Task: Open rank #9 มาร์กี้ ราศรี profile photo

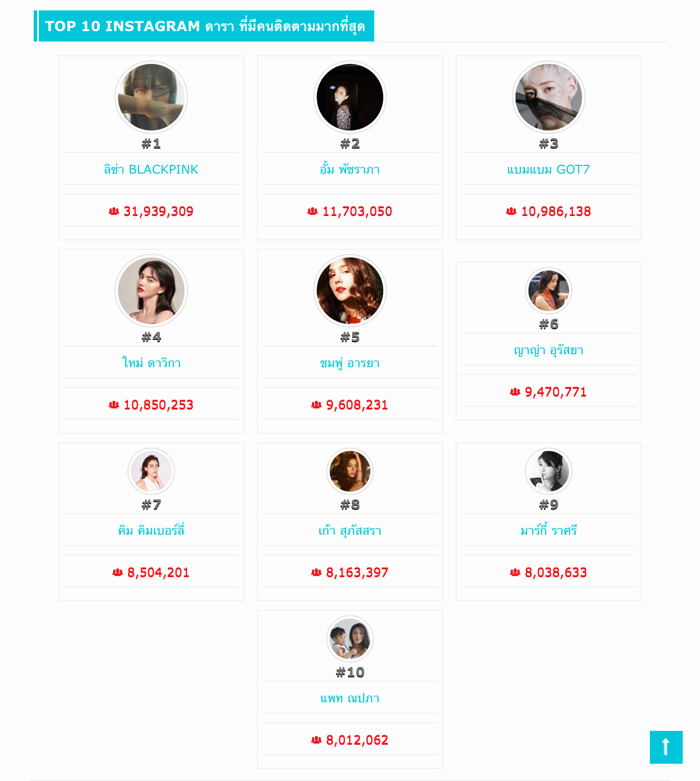Action: coord(549,471)
